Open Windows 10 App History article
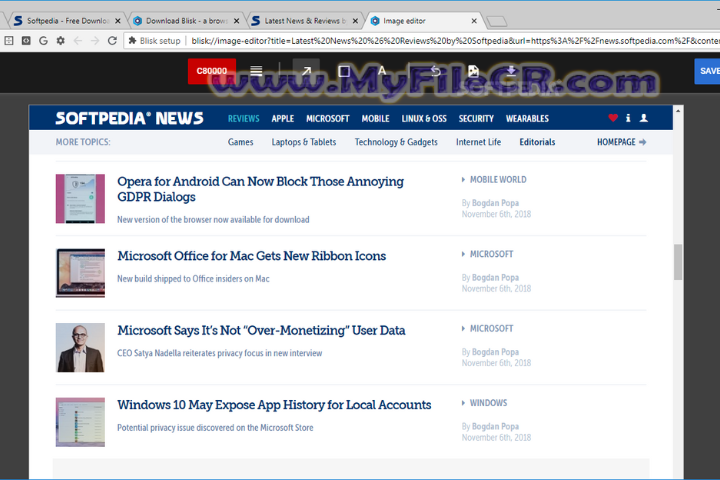The image size is (720, 480). 274,404
